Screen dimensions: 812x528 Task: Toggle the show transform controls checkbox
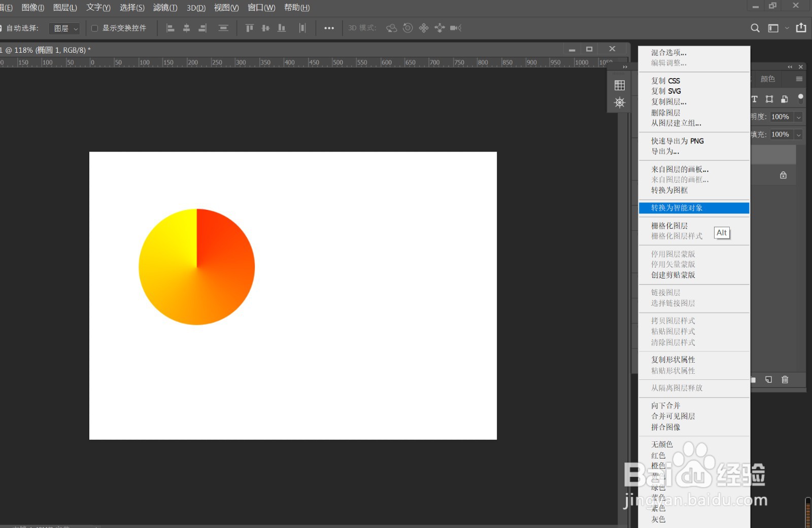94,28
